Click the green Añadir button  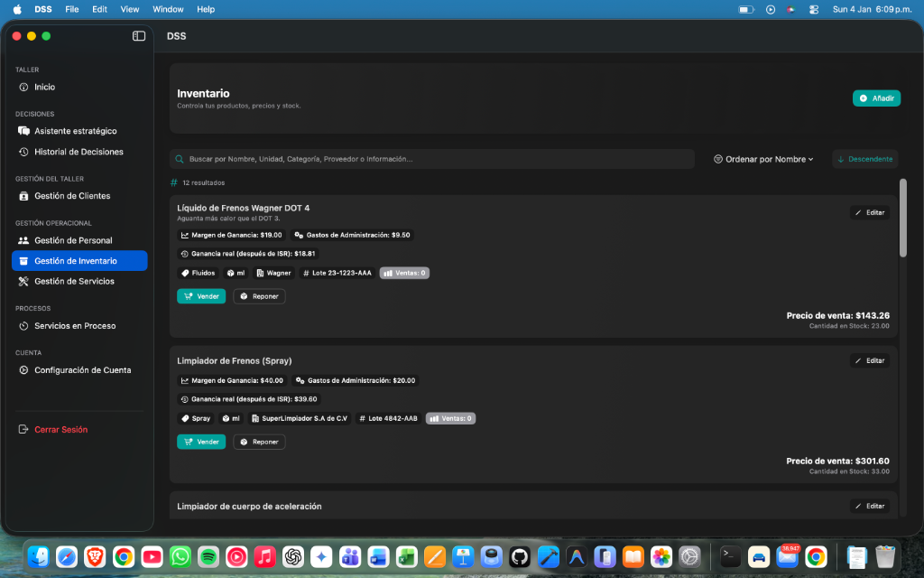pos(875,97)
